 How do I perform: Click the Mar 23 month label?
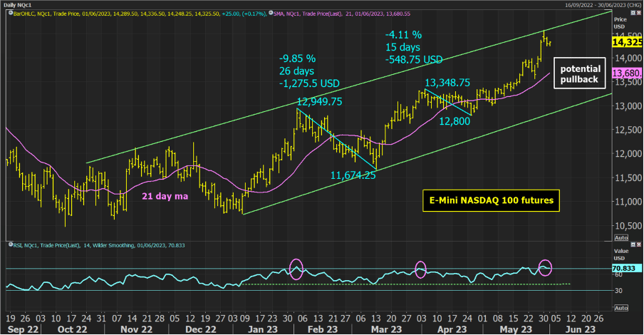coord(386,329)
